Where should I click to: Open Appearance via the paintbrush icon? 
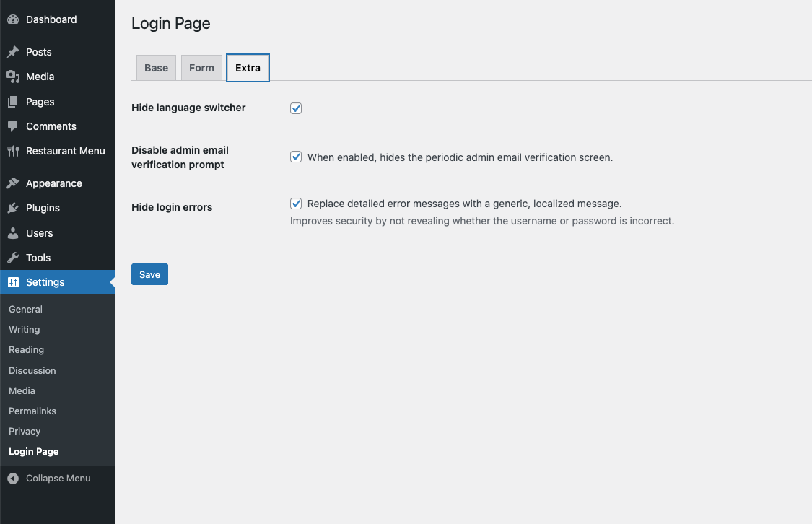pos(13,183)
